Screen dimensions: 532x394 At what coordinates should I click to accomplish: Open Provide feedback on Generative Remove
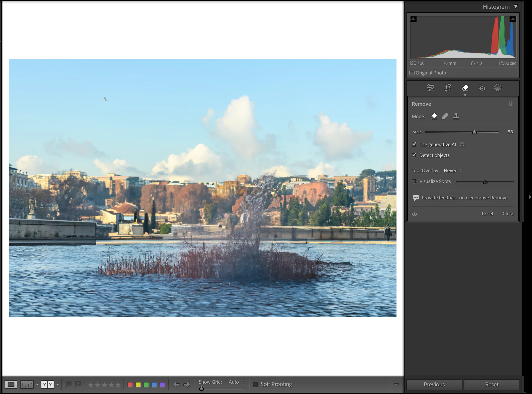coord(464,198)
